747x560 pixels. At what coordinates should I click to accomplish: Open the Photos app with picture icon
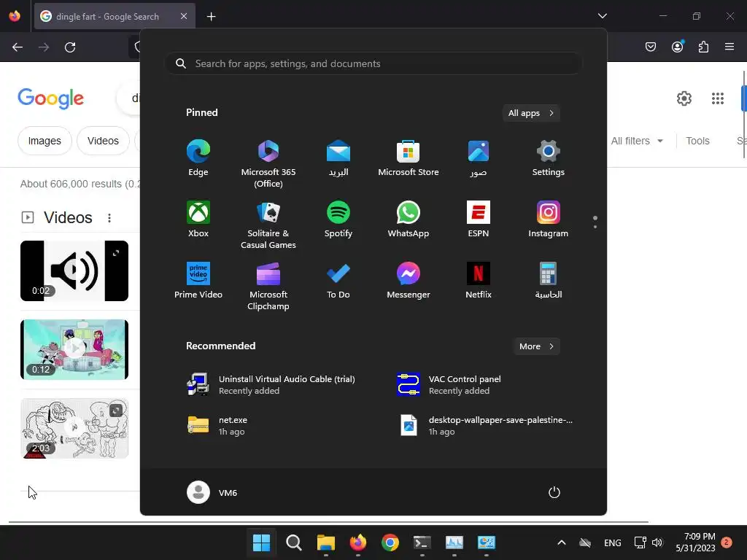[479, 158]
